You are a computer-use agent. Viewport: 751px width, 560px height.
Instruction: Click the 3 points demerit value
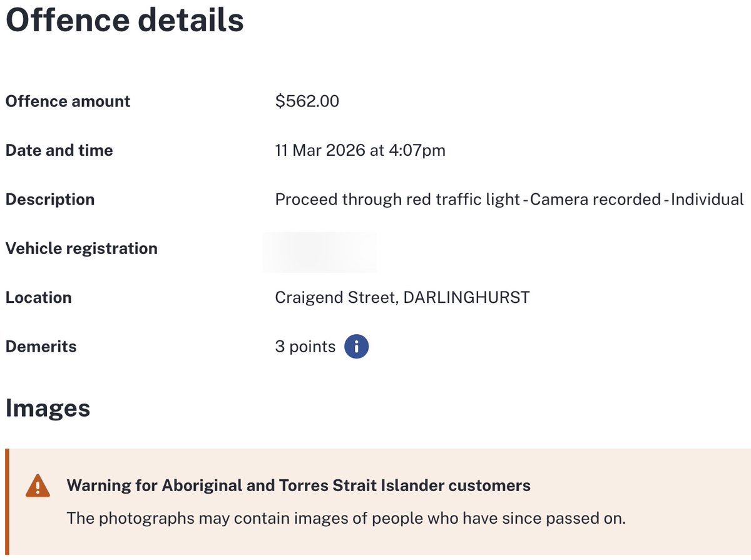tap(305, 347)
